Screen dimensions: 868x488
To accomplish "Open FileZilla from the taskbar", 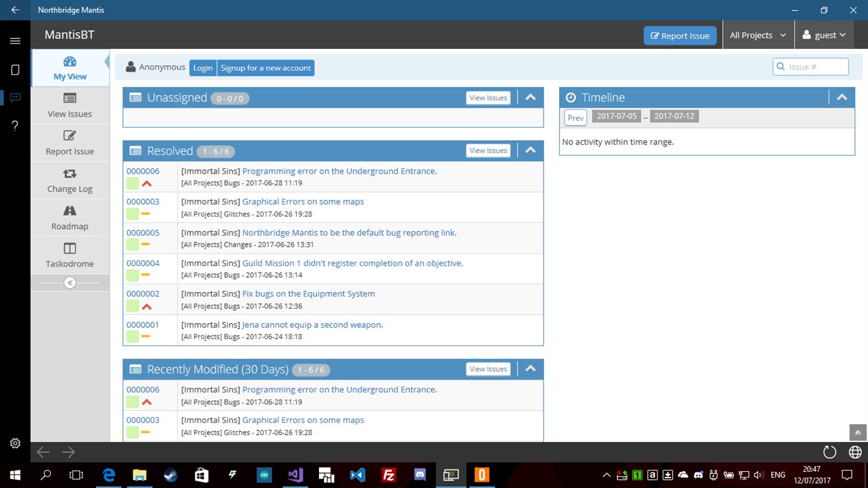I will coord(389,476).
